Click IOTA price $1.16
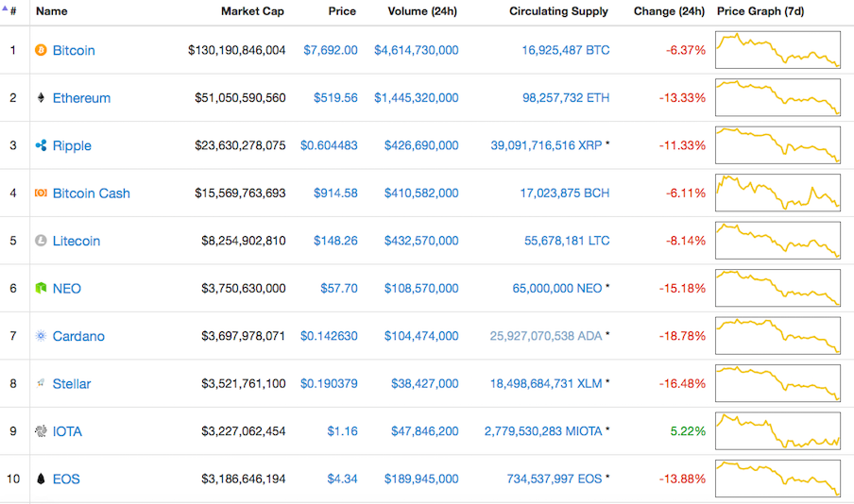This screenshot has height=504, width=854. [x=342, y=431]
